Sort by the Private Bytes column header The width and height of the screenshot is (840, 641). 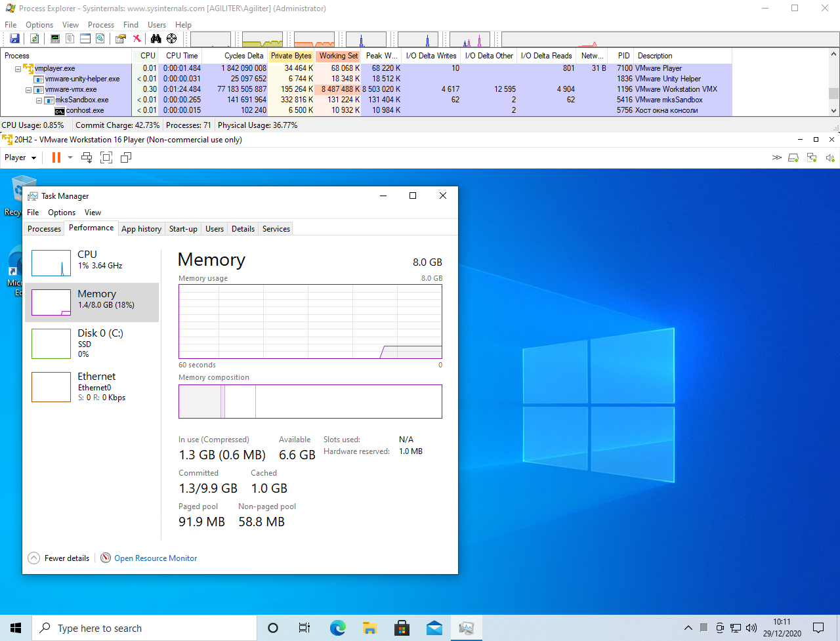point(291,56)
